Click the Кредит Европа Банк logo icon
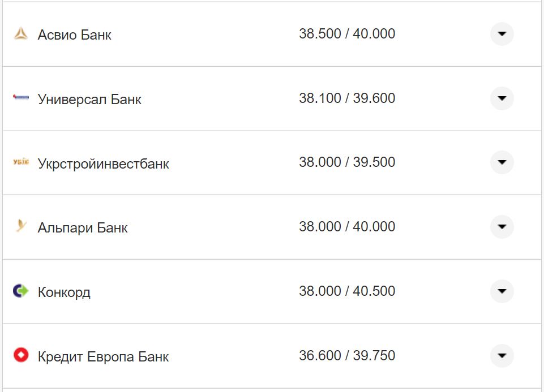This screenshot has width=544, height=392. pos(21,356)
